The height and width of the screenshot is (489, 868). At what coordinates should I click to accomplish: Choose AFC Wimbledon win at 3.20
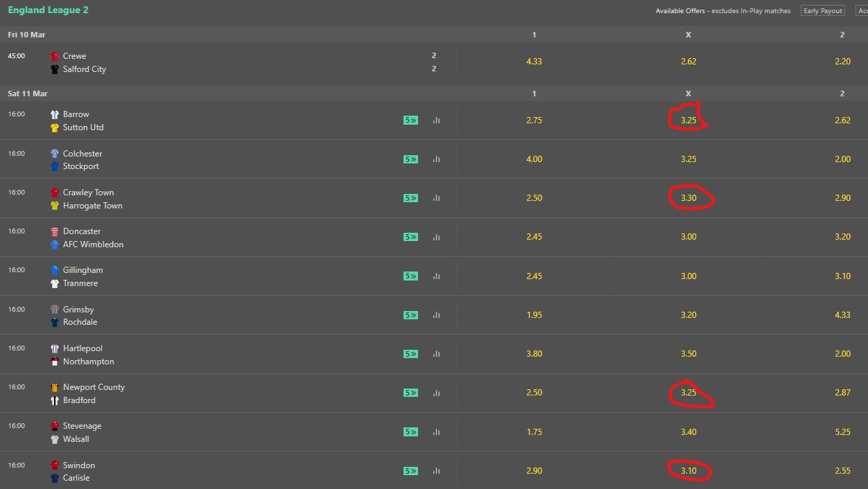842,237
